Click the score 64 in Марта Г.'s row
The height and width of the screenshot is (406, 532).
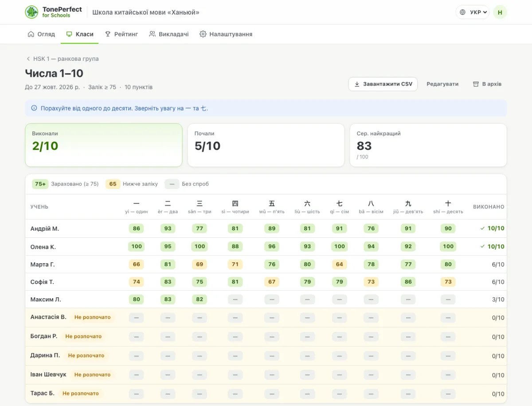340,264
